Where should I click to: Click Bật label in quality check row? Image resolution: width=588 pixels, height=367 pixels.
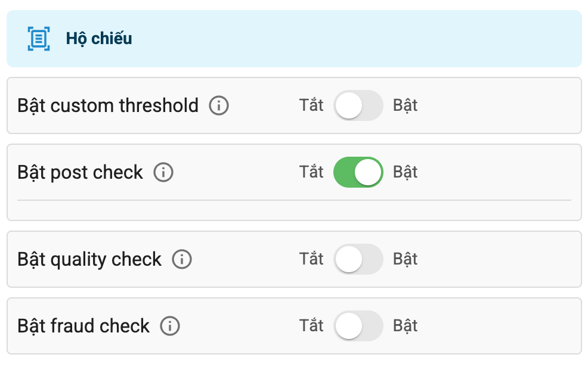click(x=405, y=260)
